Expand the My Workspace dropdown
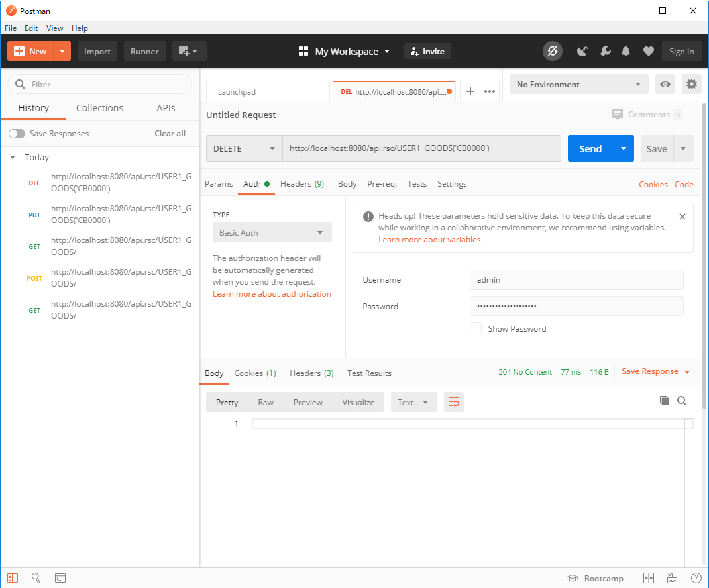 pyautogui.click(x=344, y=52)
